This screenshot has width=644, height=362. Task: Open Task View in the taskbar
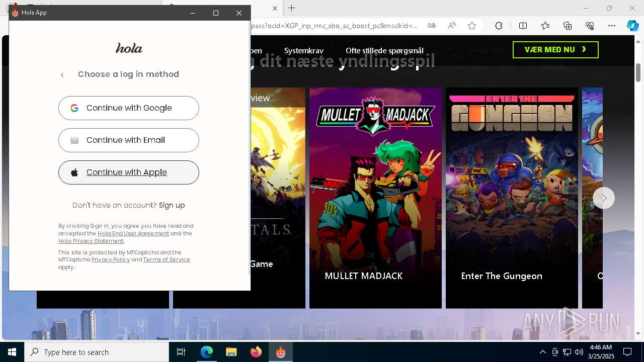181,352
